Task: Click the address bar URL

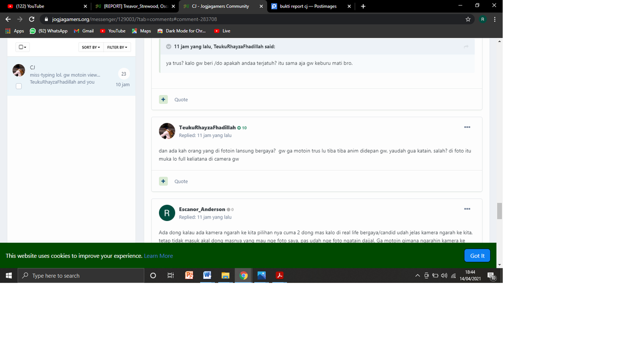Action: point(134,19)
